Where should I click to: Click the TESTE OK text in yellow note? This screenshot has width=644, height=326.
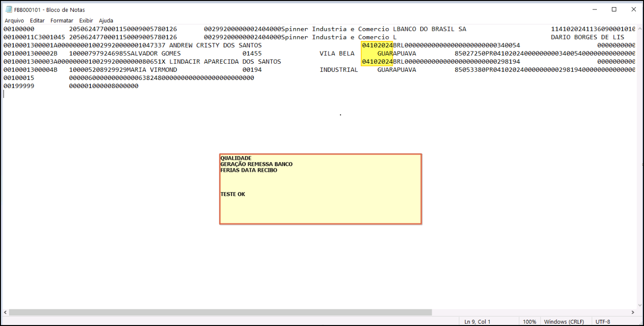(x=233, y=194)
